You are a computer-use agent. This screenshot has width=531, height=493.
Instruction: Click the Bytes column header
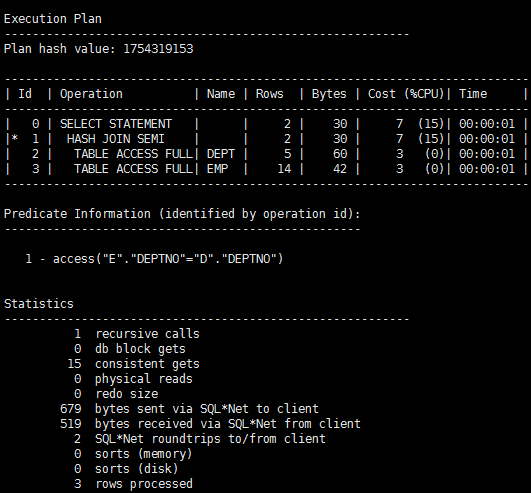pos(329,94)
